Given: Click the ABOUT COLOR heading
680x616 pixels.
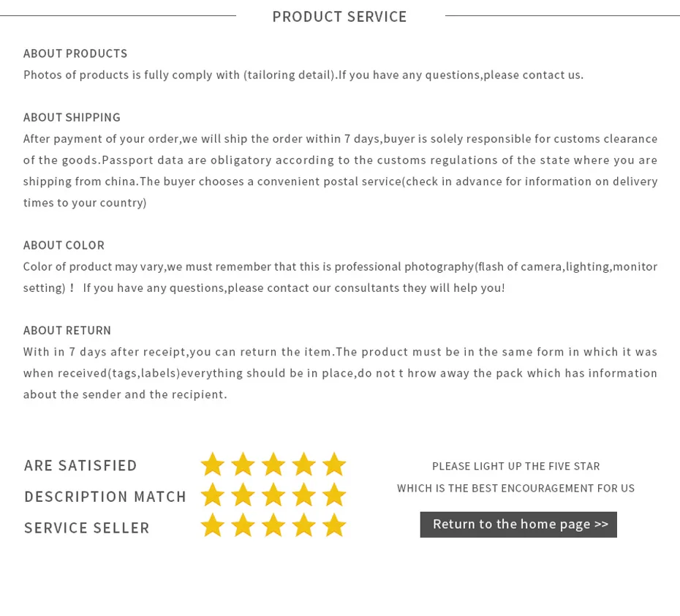Looking at the screenshot, I should pyautogui.click(x=64, y=245).
